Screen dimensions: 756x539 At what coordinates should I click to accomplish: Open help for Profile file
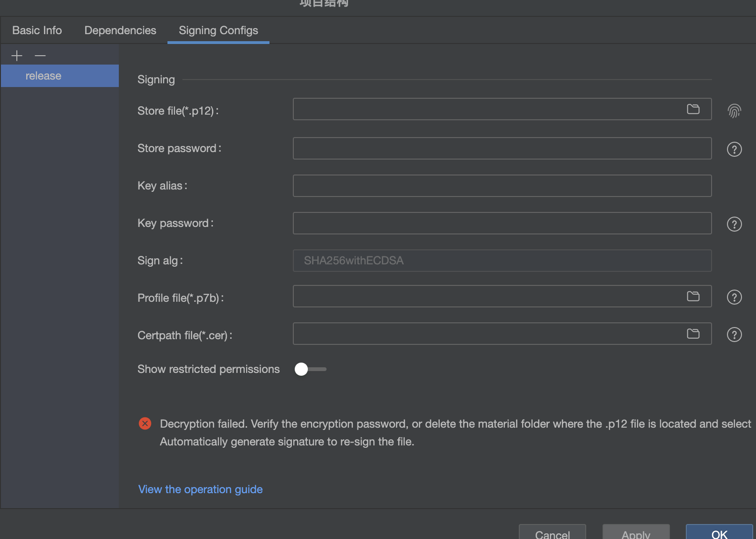734,297
